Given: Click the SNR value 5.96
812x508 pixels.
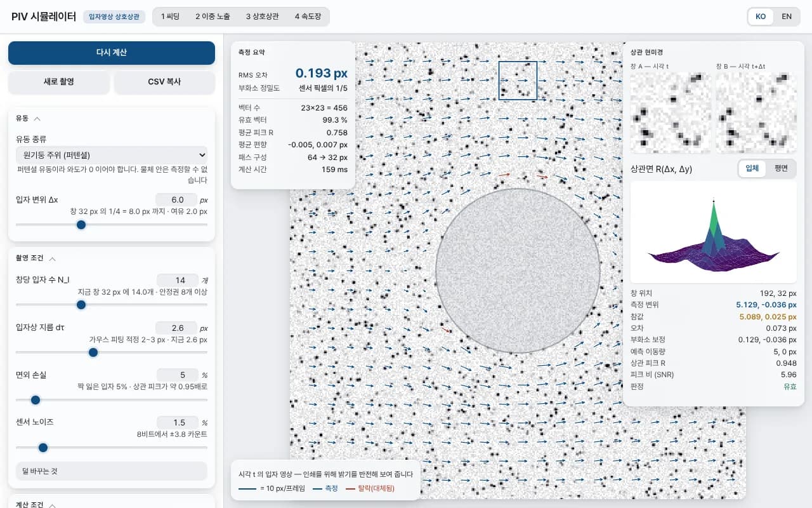Looking at the screenshot, I should 788,375.
